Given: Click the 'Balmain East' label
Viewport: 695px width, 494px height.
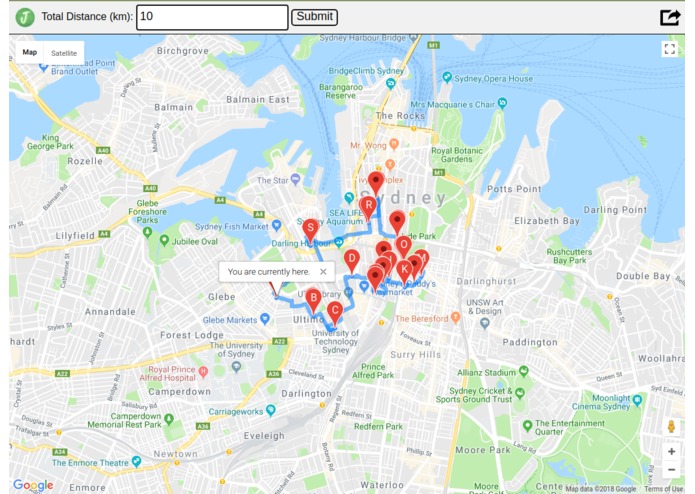Looking at the screenshot, I should point(258,100).
